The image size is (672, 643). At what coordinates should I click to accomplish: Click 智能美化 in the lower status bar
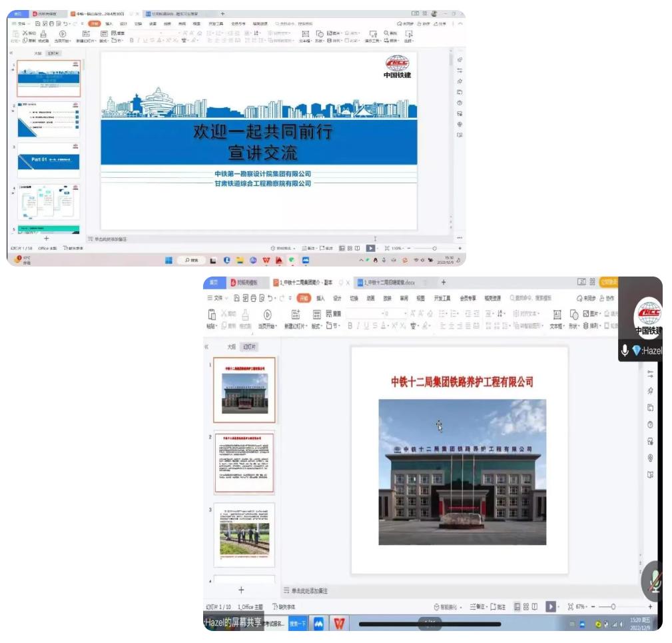pos(448,606)
